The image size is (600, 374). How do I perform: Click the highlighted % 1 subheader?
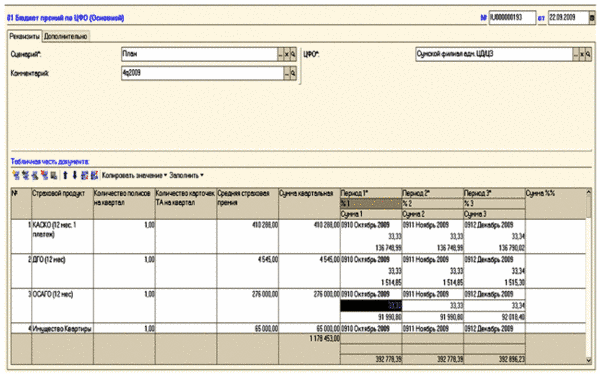click(x=371, y=204)
